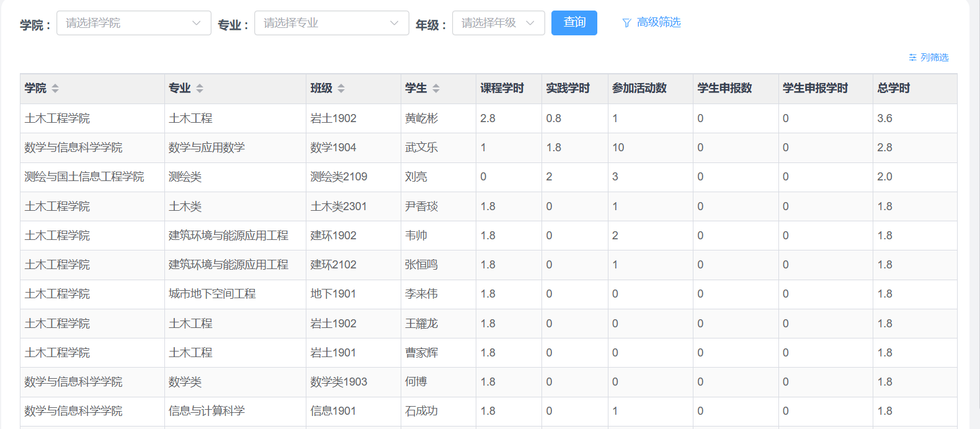980x429 pixels.
Task: Click the column settings icon of 列筛选
Action: (x=912, y=58)
